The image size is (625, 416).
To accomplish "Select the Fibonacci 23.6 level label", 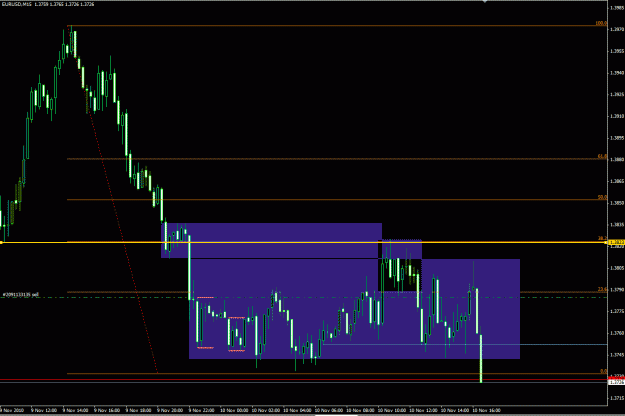I will tap(602, 289).
